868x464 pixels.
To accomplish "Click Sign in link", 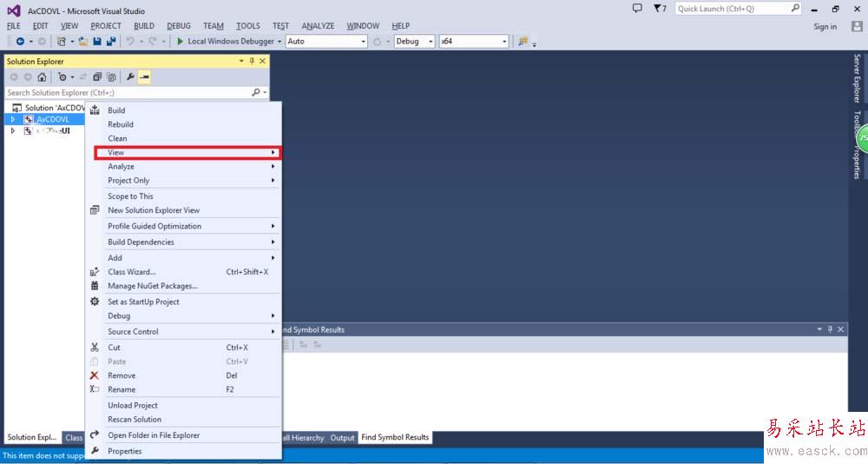I will click(825, 27).
